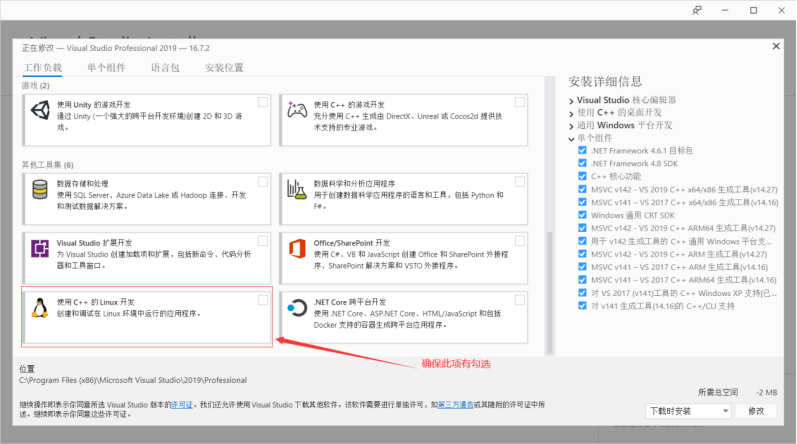Collapse the individual components section
The width and height of the screenshot is (797, 444).
click(571, 139)
